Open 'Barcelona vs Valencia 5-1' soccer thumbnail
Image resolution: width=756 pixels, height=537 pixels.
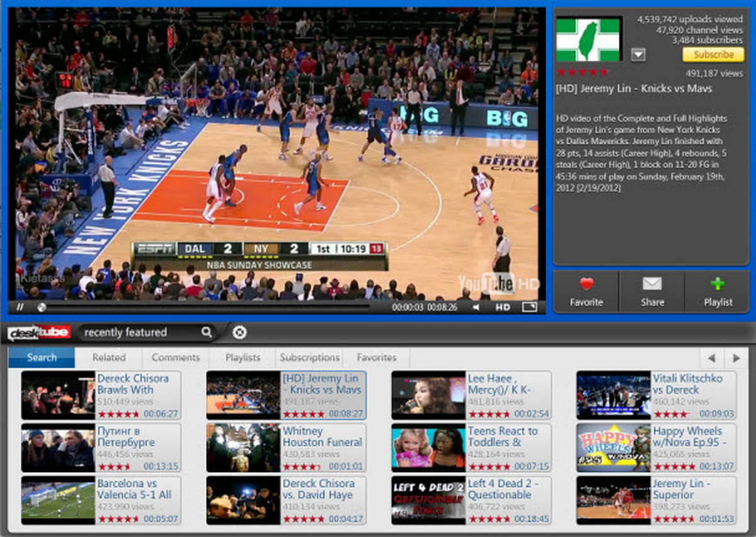coord(58,500)
